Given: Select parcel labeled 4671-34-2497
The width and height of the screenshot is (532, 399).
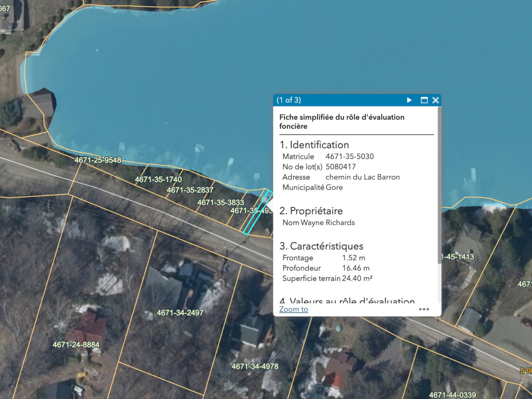Looking at the screenshot, I should [180, 313].
